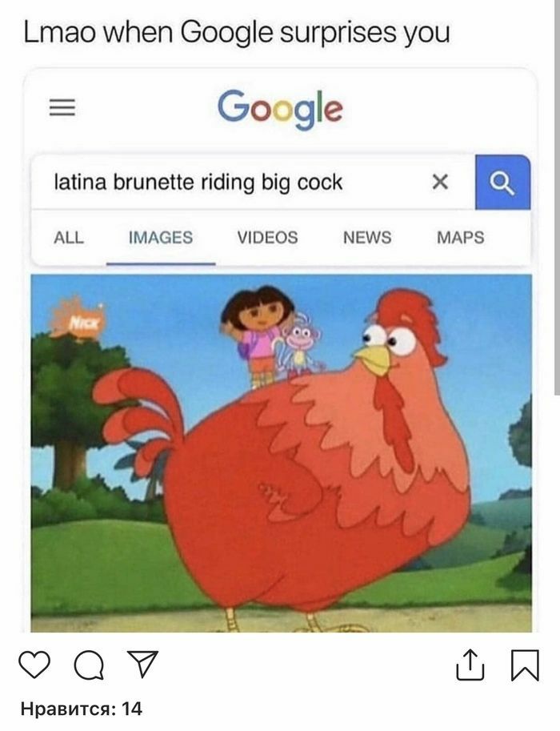
Task: Click the scrollbar on right edge
Action: tap(558, 196)
